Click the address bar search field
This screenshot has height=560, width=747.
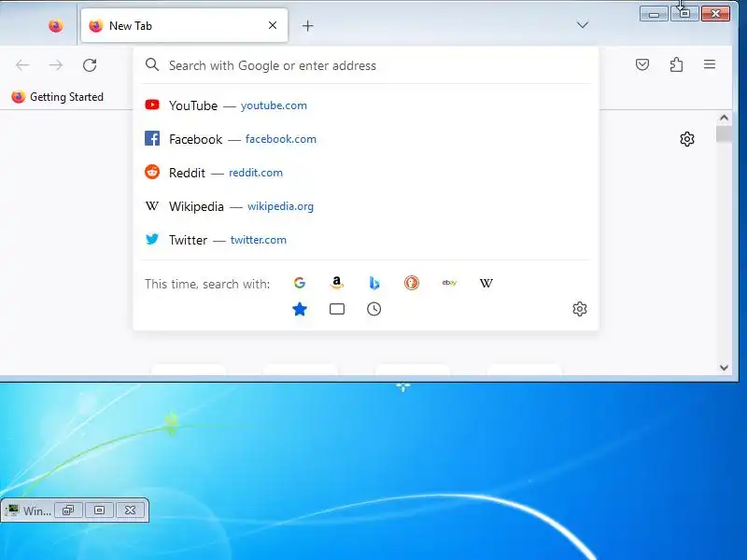point(366,65)
